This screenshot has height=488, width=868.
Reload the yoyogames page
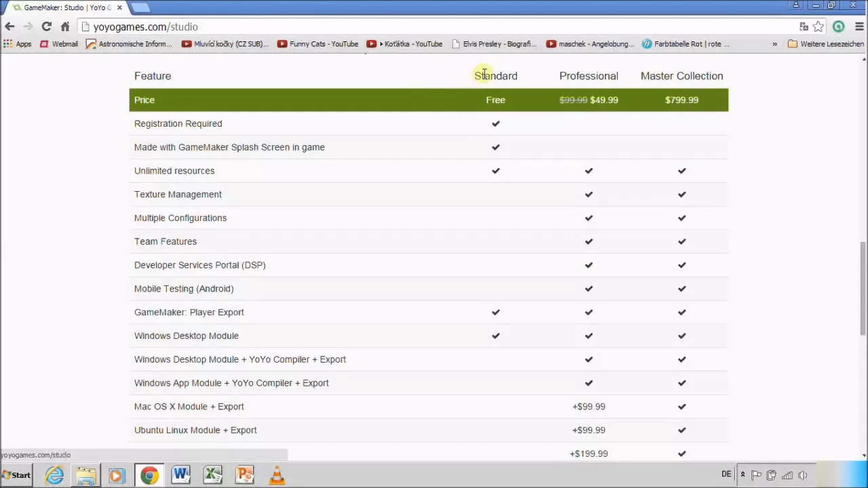tap(46, 26)
